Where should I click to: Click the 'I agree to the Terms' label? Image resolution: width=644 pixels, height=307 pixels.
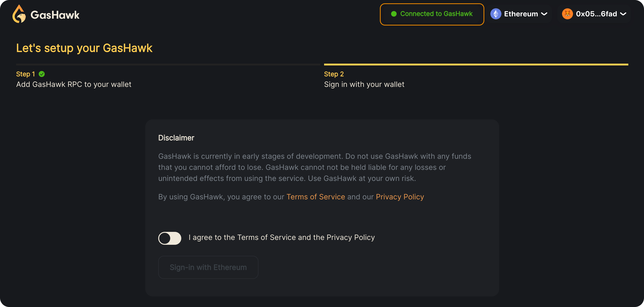point(281,237)
